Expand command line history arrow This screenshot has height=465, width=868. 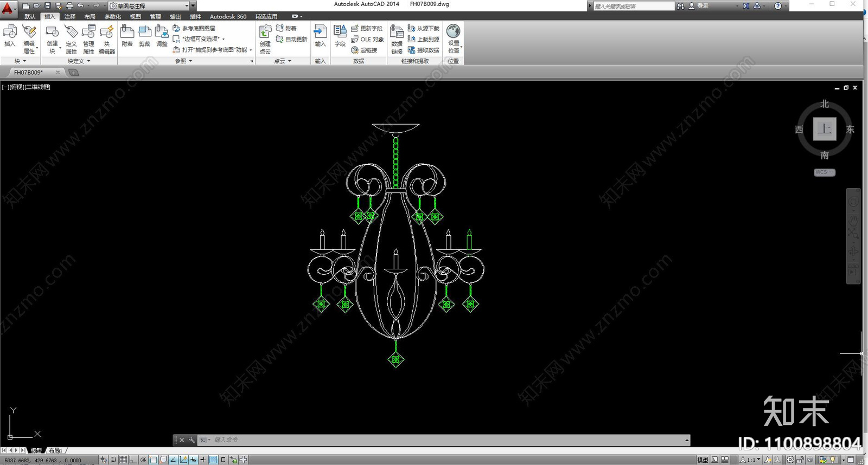(687, 440)
